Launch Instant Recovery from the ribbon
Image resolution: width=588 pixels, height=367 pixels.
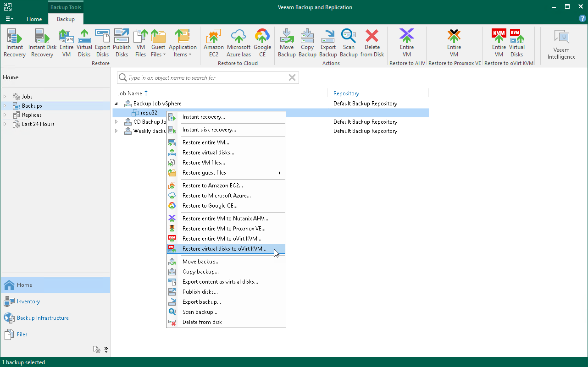[x=14, y=43]
